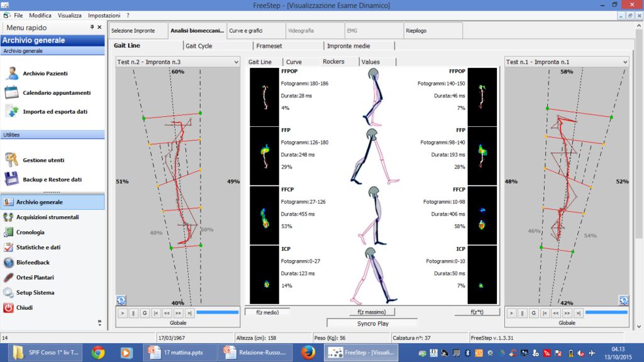Jump to the first frame on the left player
Screen dimensions: 644x362
(156, 313)
